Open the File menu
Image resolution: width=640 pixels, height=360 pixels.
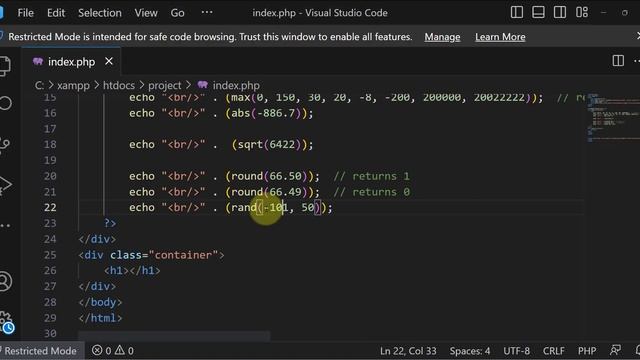(x=25, y=13)
